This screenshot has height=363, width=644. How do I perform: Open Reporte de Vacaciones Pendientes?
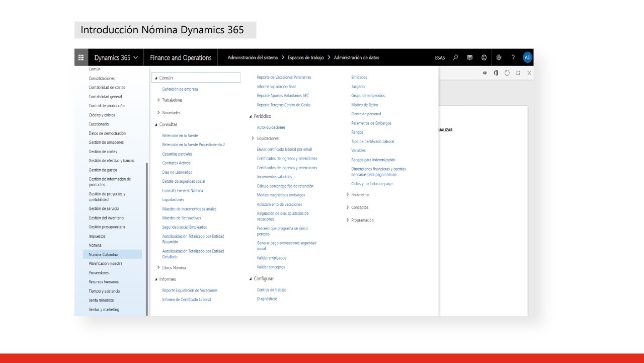coord(284,78)
